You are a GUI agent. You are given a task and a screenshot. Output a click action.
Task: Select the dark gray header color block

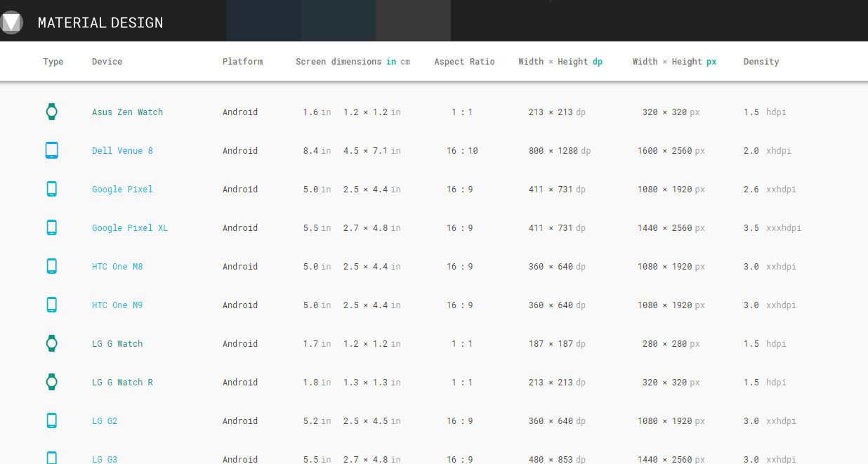coord(414,20)
